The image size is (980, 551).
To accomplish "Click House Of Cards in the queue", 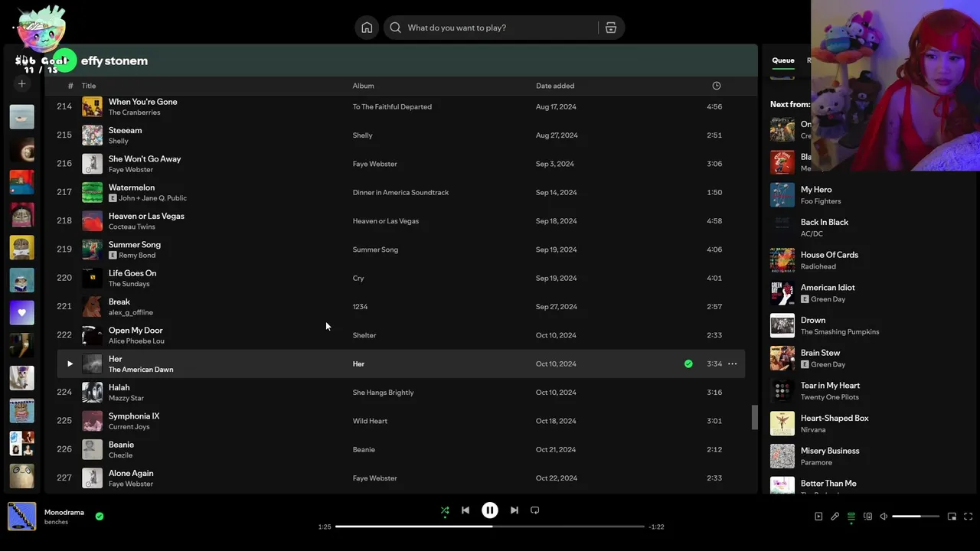I will [829, 255].
